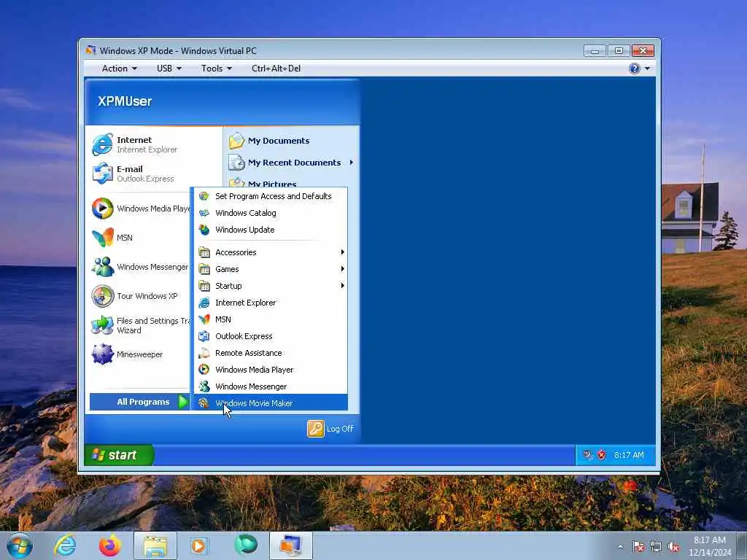Open Outlook Express in All Programs list
This screenshot has width=747, height=560.
tap(270, 336)
